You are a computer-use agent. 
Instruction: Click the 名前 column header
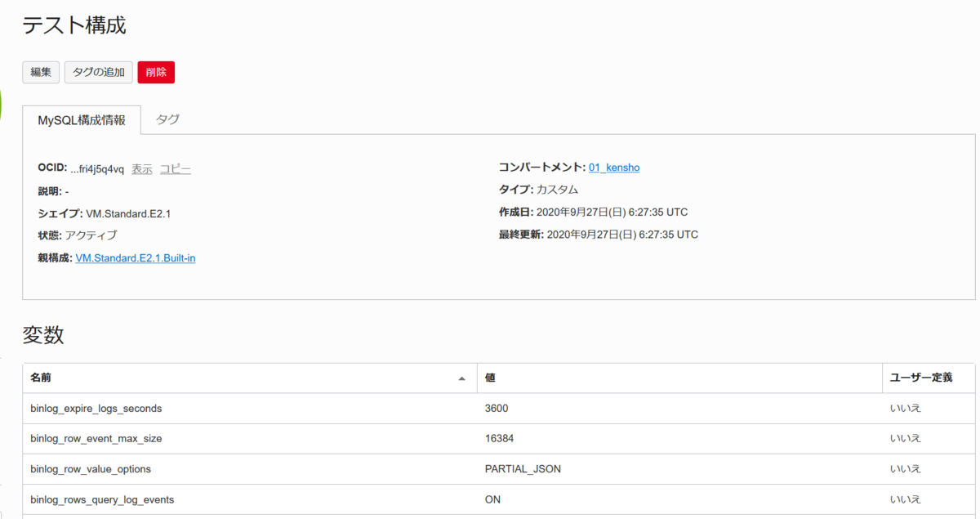pos(250,378)
